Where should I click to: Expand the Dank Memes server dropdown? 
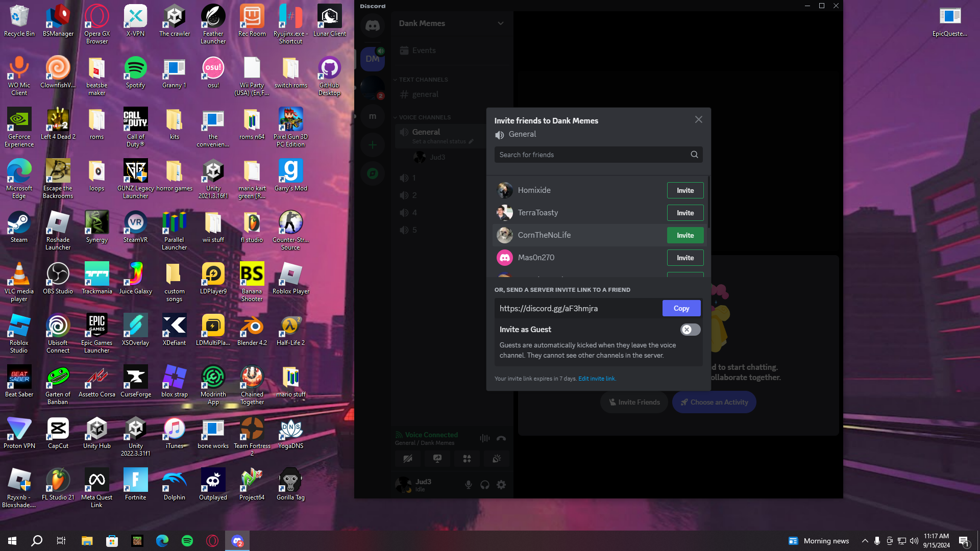point(500,23)
